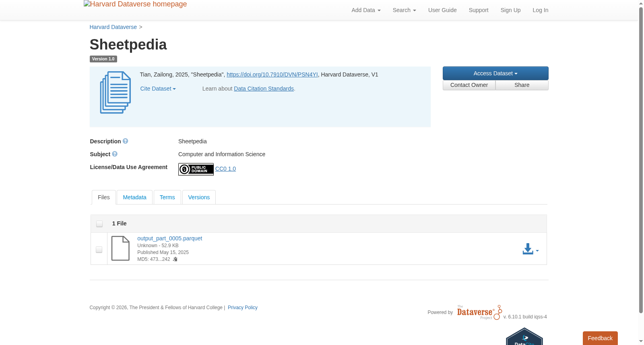Copy the MD5 checksum via clipboard icon
644x345 pixels.
175,259
